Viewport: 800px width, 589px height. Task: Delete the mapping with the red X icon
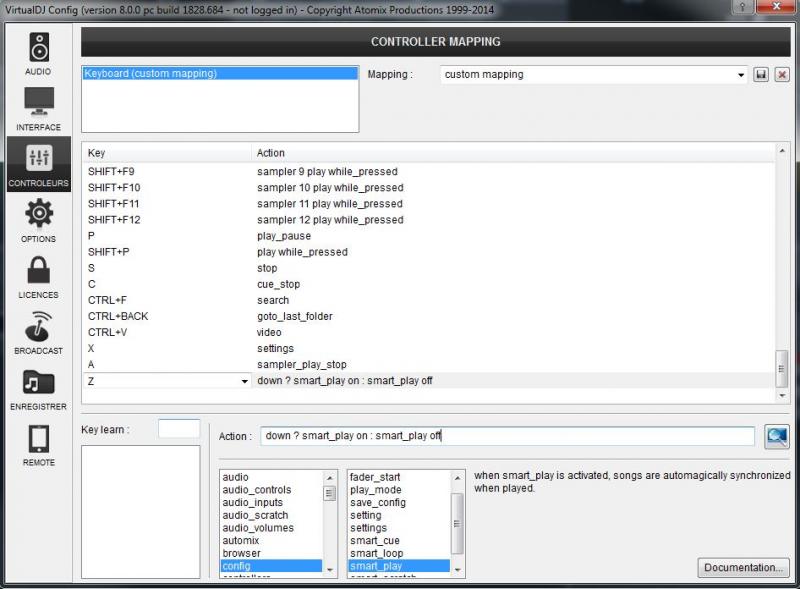pos(782,74)
